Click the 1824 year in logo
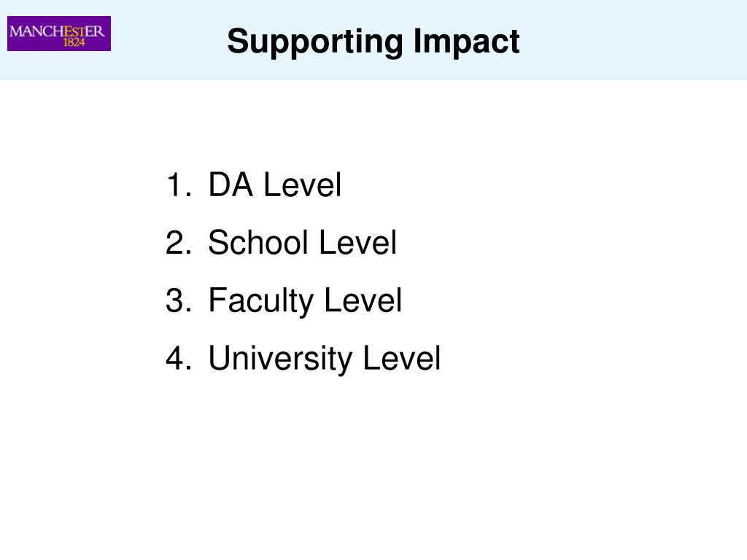747x560 pixels. 74,42
